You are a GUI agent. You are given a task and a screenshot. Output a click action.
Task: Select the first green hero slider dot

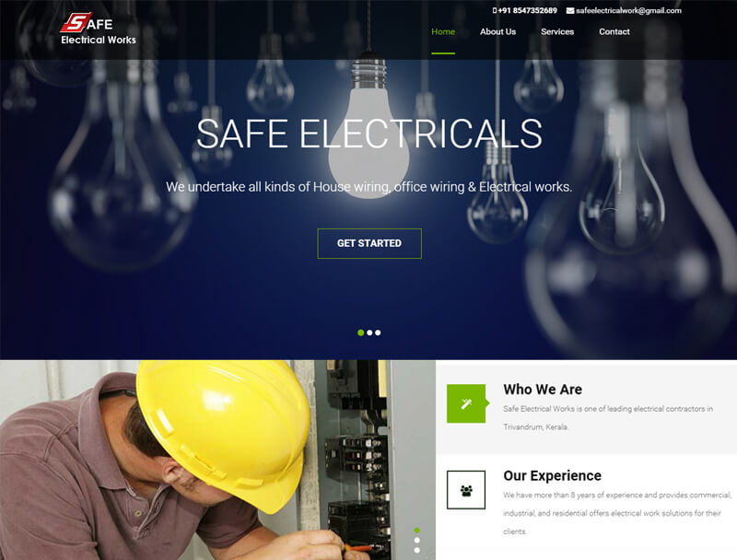point(360,332)
